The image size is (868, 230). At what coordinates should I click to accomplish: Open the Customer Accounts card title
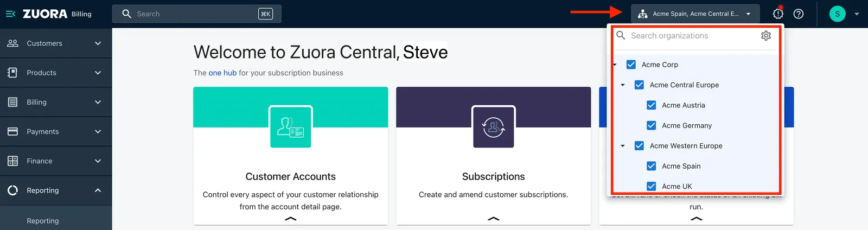click(290, 176)
